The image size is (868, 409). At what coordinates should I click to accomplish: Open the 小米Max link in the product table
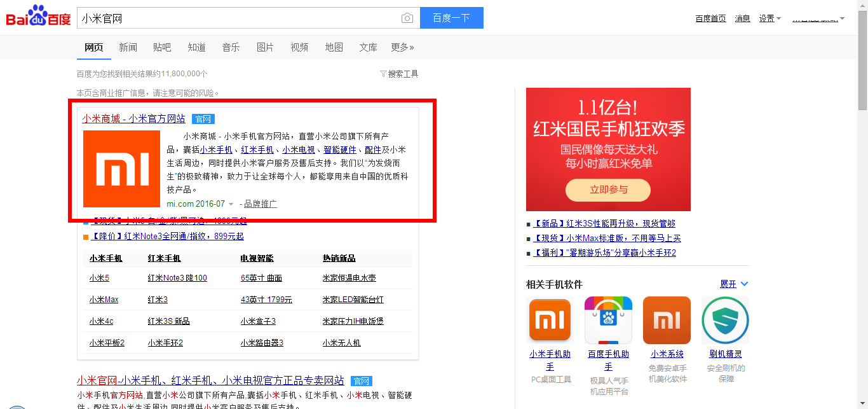pos(104,300)
